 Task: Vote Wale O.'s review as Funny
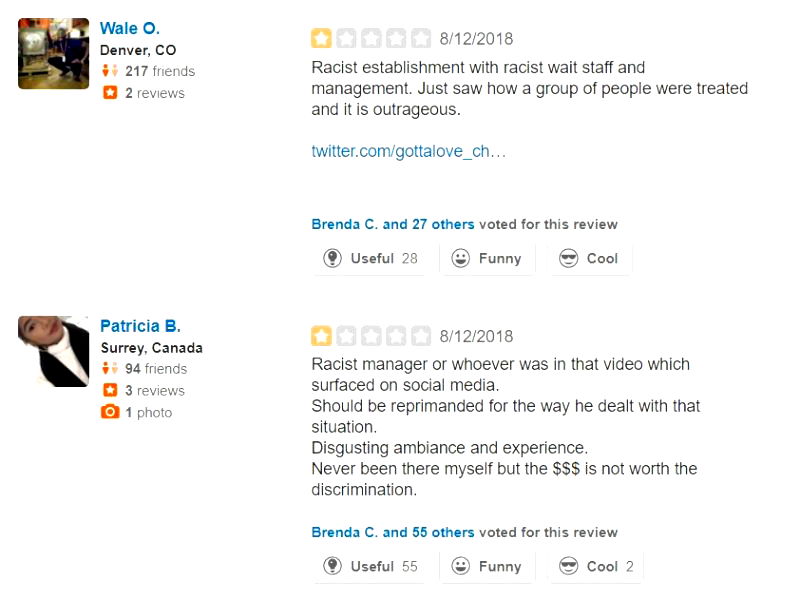486,258
